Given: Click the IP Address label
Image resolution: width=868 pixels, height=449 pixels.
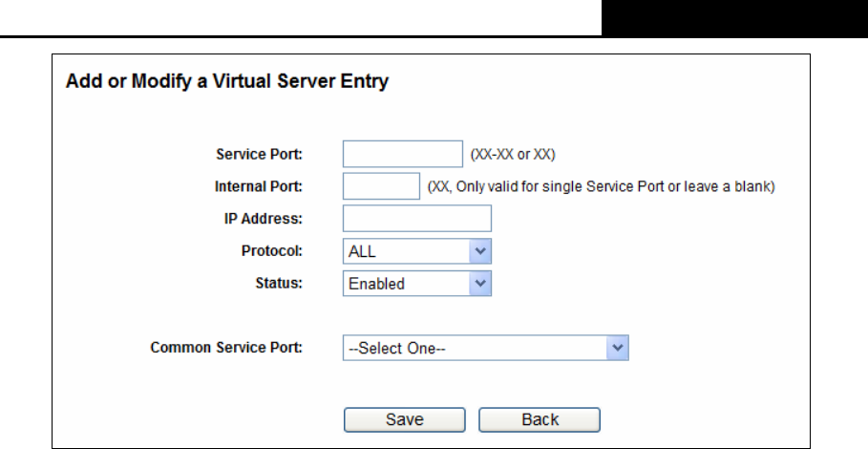Looking at the screenshot, I should click(264, 219).
